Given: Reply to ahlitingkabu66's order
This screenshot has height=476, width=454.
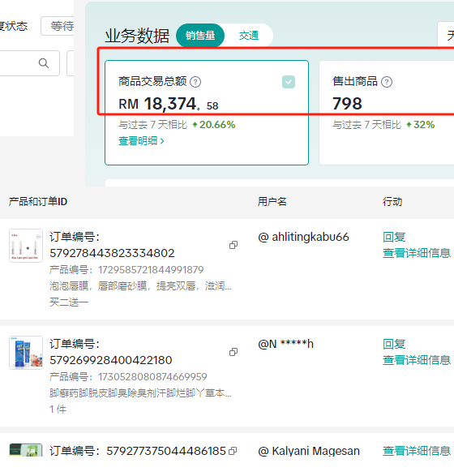Looking at the screenshot, I should [x=394, y=237].
